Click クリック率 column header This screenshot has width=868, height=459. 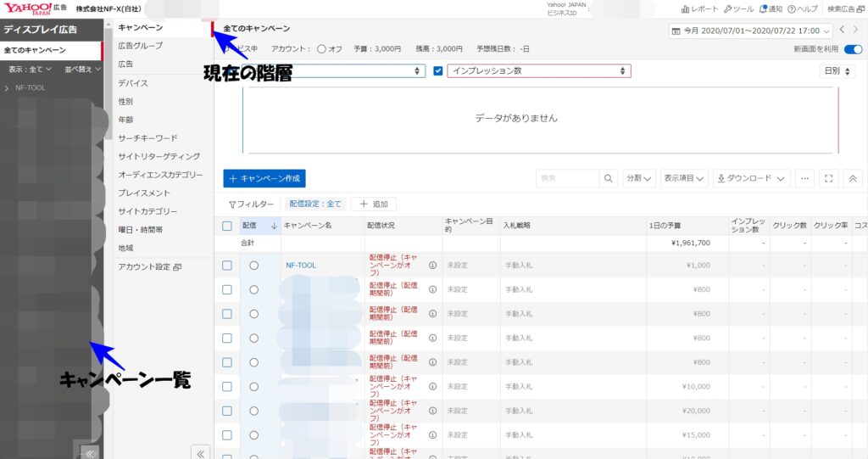831,226
